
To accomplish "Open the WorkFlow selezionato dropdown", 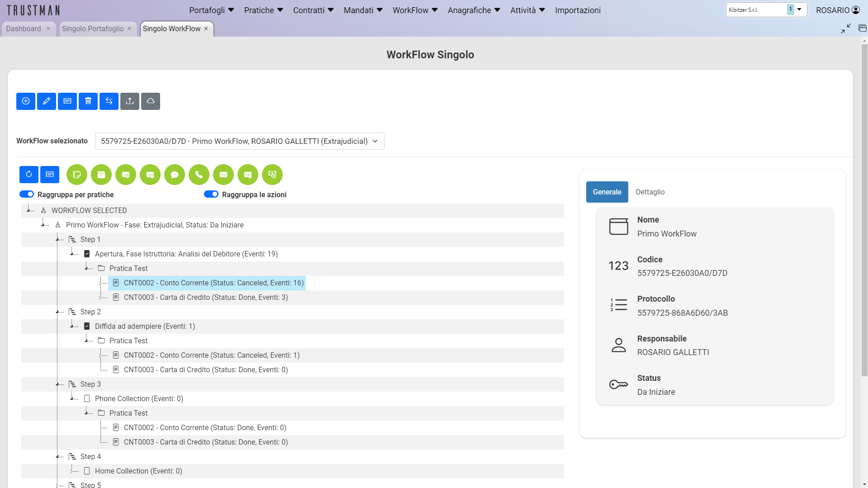I will tap(240, 141).
